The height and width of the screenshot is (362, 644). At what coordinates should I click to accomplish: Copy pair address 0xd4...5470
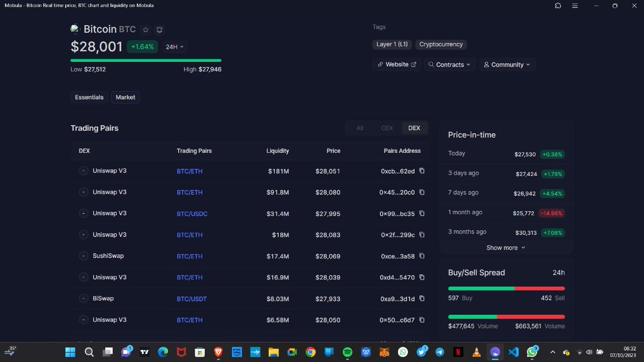point(422,277)
